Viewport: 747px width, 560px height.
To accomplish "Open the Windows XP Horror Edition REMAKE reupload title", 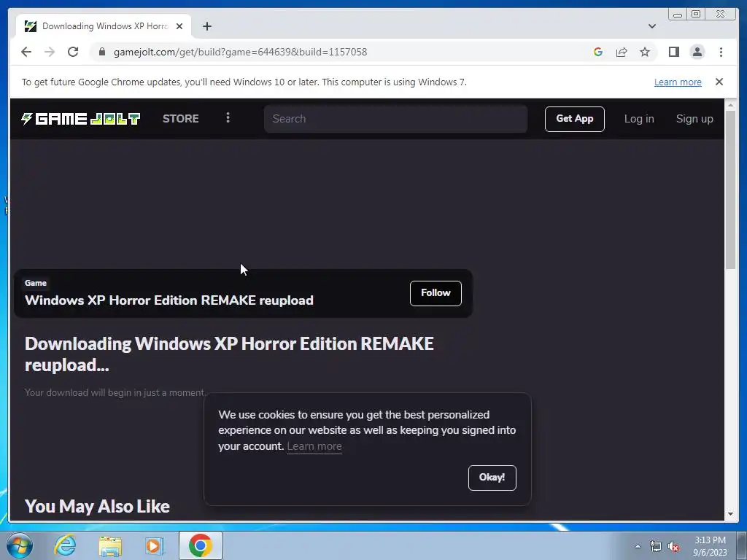I will pyautogui.click(x=169, y=300).
